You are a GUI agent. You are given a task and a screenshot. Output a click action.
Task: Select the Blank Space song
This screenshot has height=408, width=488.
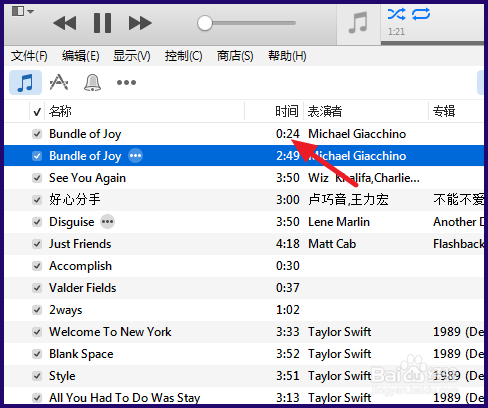(81, 354)
